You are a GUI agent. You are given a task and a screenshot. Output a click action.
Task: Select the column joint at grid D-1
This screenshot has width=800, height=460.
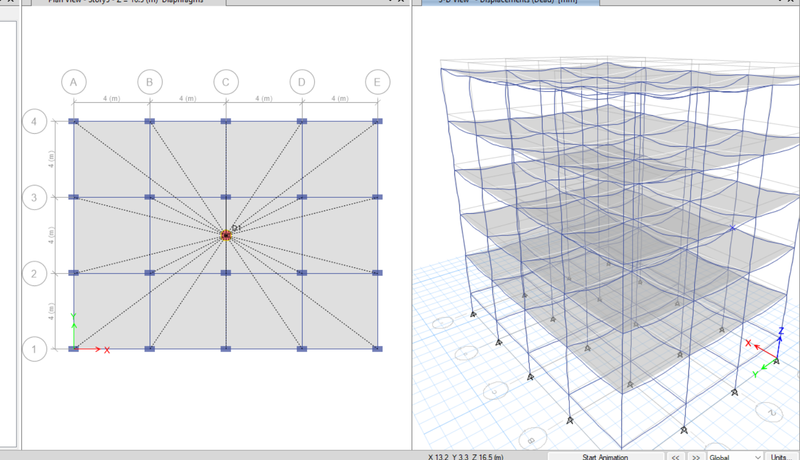click(302, 349)
